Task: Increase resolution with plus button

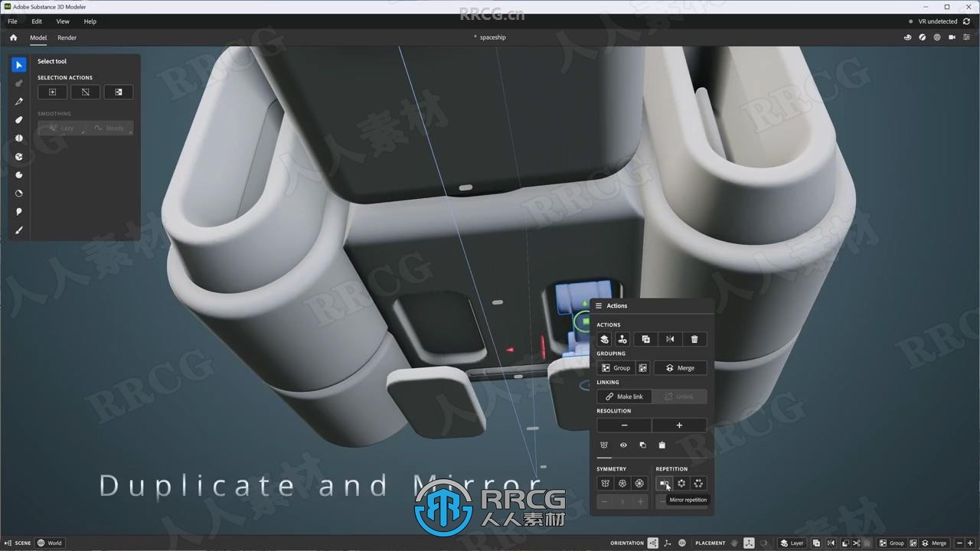Action: pyautogui.click(x=679, y=425)
